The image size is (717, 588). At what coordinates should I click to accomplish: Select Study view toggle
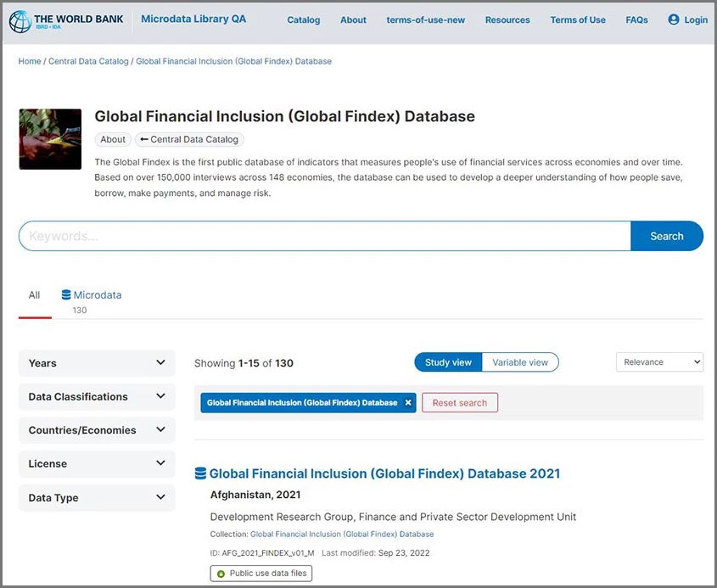click(x=448, y=362)
